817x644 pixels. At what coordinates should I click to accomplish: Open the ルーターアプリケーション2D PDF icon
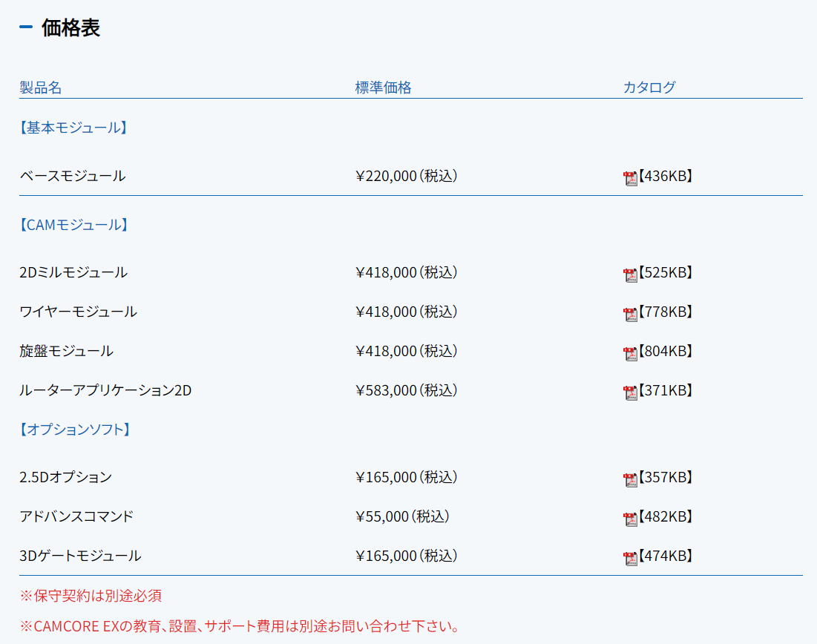(630, 392)
